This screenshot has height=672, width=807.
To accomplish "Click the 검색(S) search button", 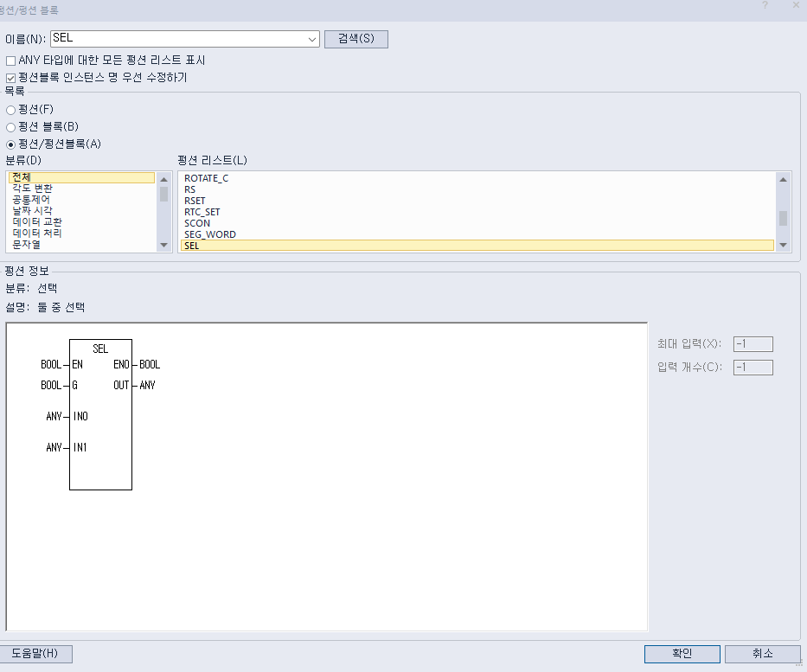I will (x=355, y=38).
